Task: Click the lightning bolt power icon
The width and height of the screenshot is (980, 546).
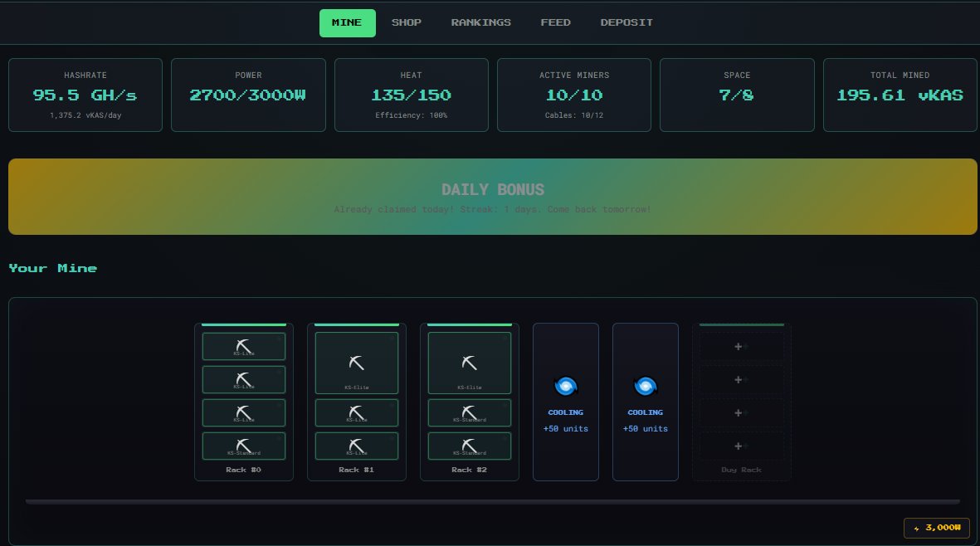Action: (916, 529)
